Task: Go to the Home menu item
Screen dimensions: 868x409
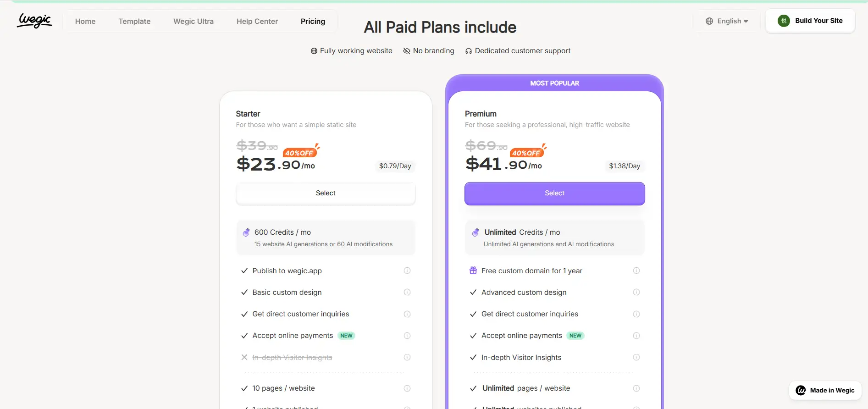Action: pyautogui.click(x=85, y=21)
